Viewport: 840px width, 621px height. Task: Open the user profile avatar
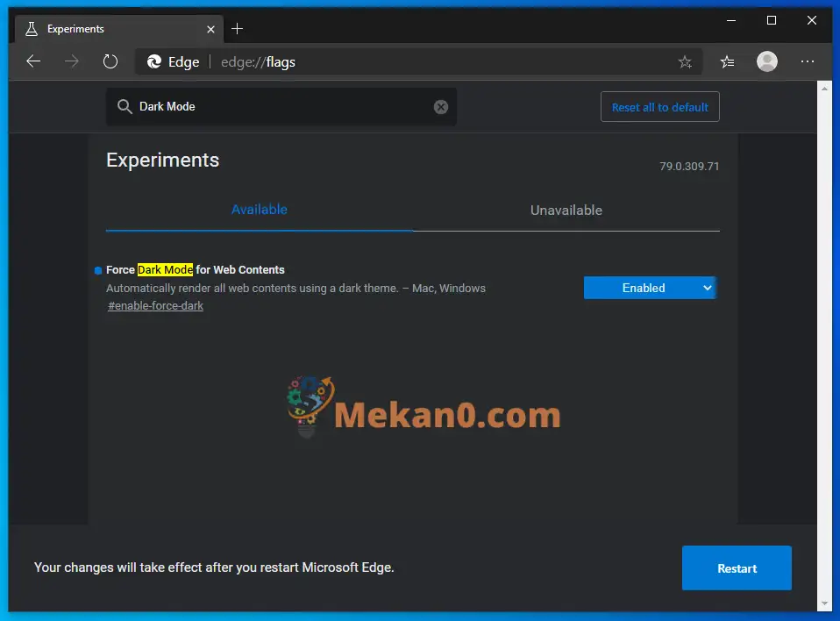tap(766, 61)
